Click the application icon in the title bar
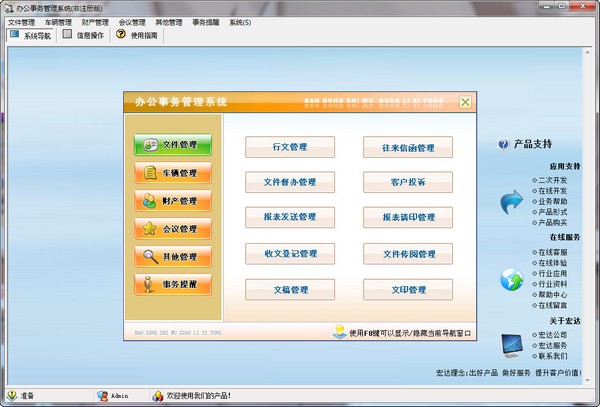The image size is (600, 407). coord(8,8)
